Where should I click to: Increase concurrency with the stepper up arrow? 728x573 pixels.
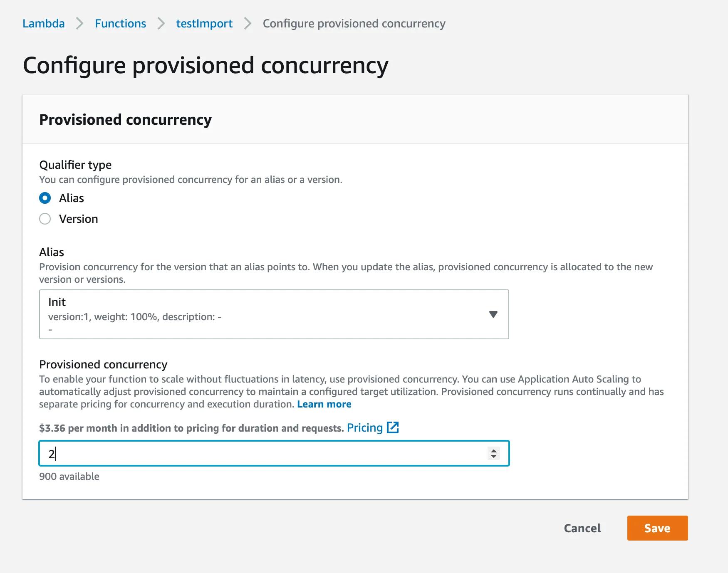point(494,450)
